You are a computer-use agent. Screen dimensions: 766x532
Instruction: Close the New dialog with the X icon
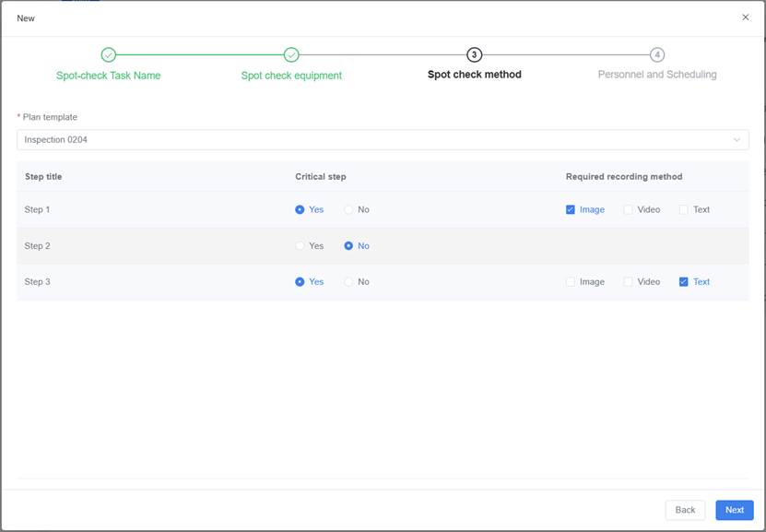click(x=746, y=18)
